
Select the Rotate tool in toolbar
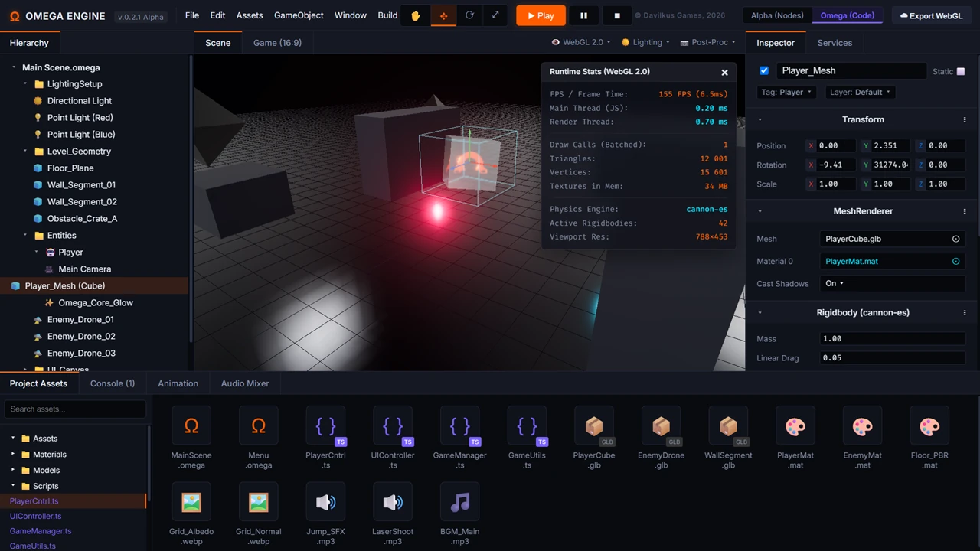[x=469, y=15]
